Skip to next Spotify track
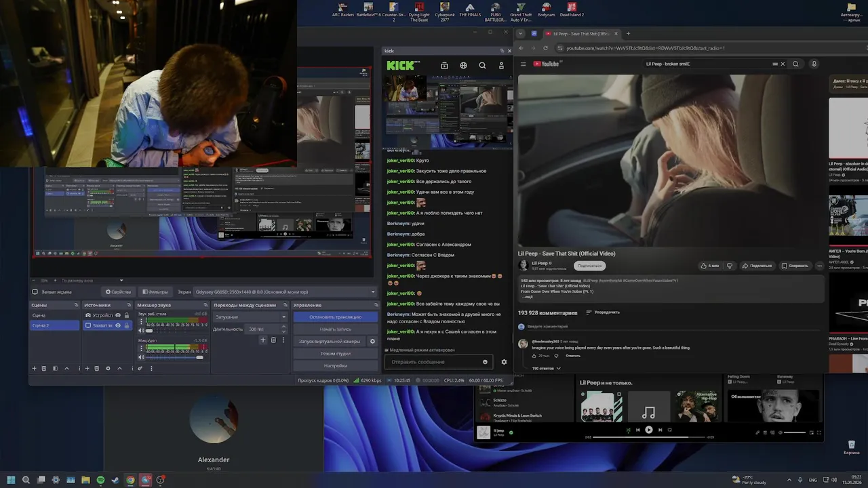868x488 pixels. [660, 430]
